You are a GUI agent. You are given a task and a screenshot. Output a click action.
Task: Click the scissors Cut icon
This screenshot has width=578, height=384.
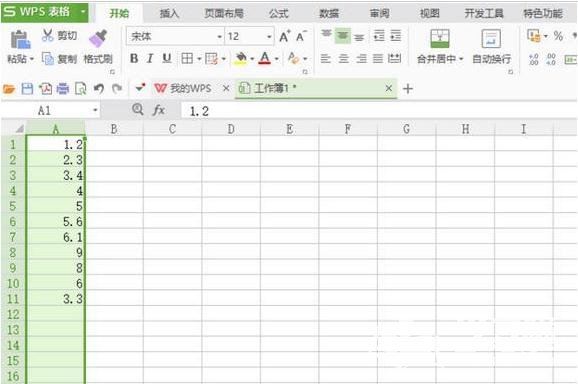coord(48,35)
